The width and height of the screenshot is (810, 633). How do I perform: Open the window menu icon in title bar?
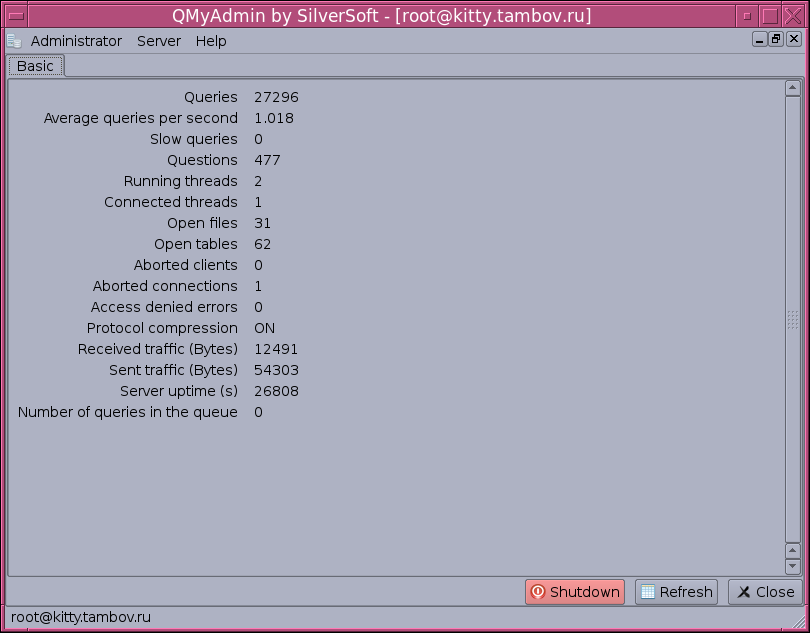15,16
